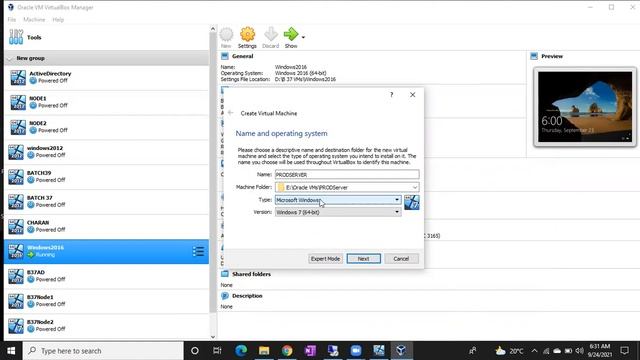Open Cortana circle on taskbar
This screenshot has height=360, width=640.
195,351
